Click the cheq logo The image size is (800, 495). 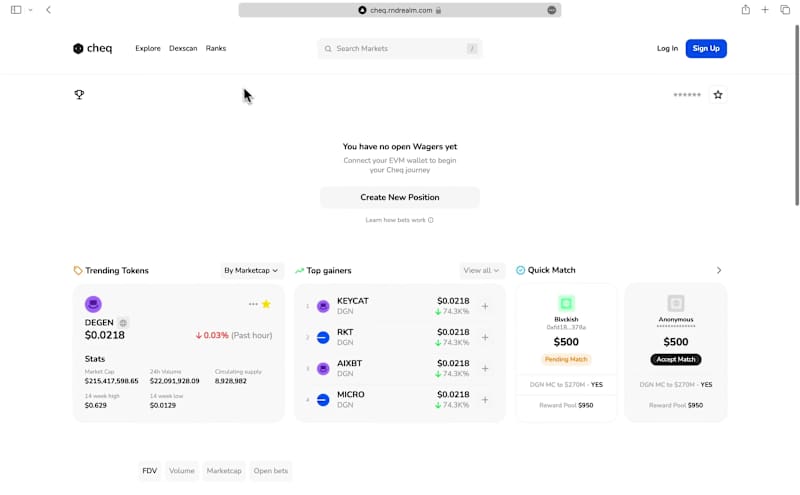tap(92, 48)
